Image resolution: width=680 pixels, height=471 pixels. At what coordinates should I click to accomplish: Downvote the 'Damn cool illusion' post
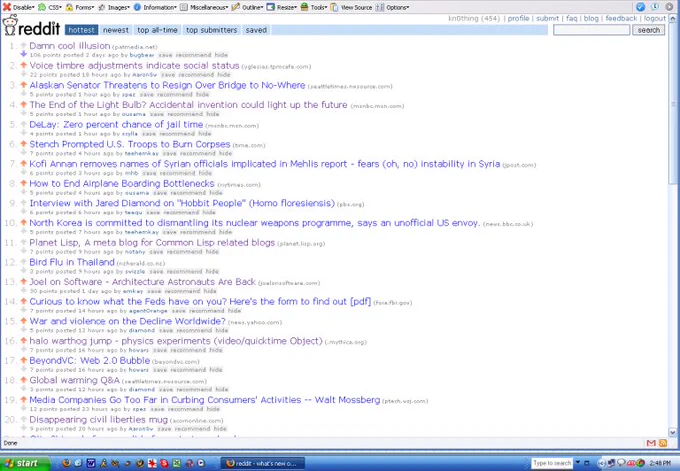click(x=23, y=54)
